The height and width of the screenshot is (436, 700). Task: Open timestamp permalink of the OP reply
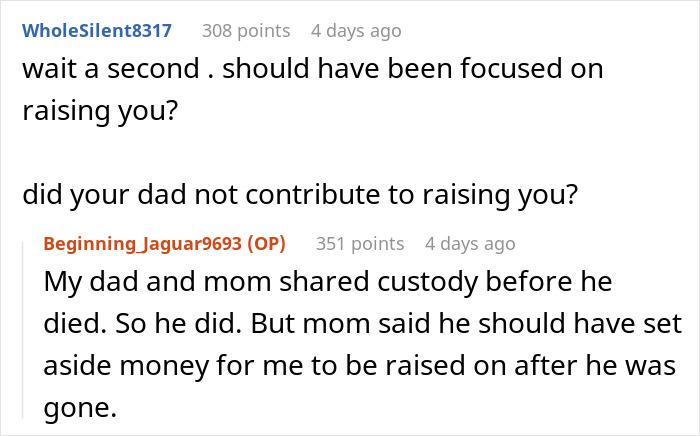pos(470,243)
